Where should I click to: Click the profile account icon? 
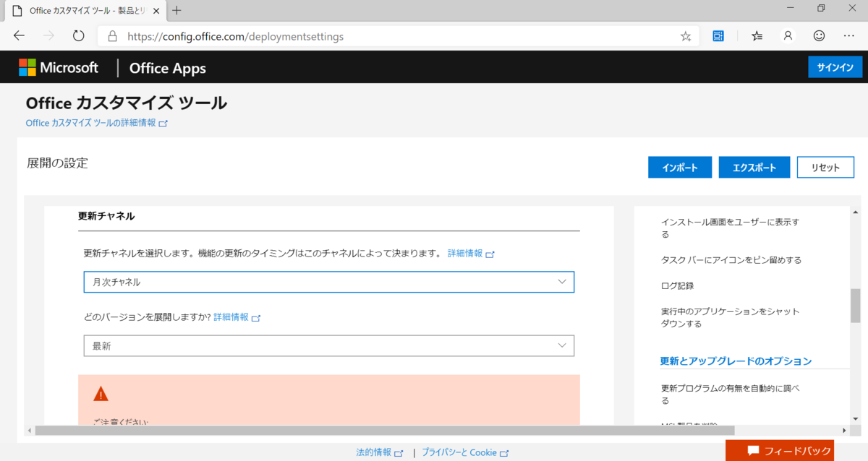pyautogui.click(x=787, y=35)
